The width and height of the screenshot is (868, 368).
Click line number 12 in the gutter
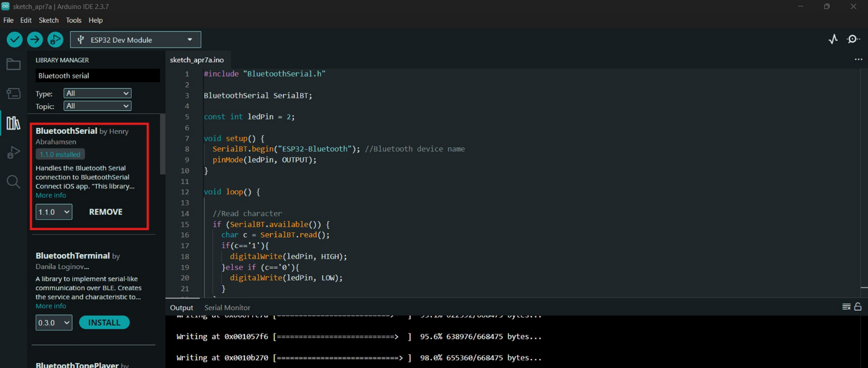(185, 192)
